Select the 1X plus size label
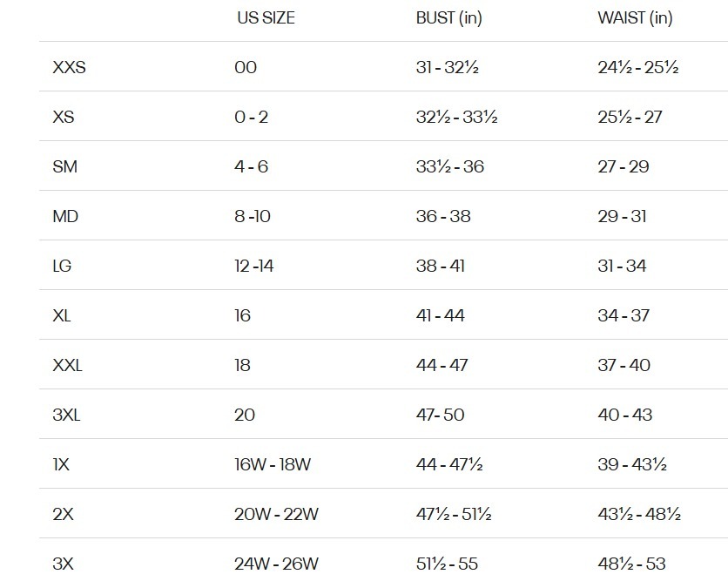 [61, 464]
